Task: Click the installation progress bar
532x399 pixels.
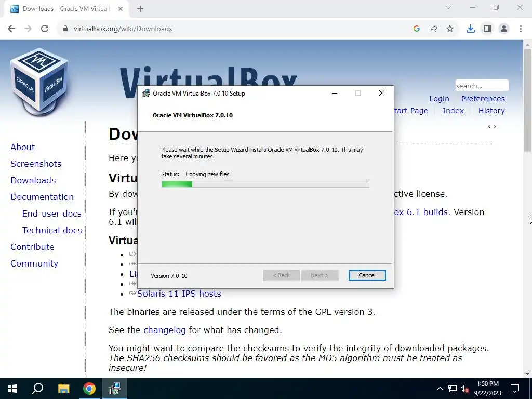Action: (x=265, y=184)
